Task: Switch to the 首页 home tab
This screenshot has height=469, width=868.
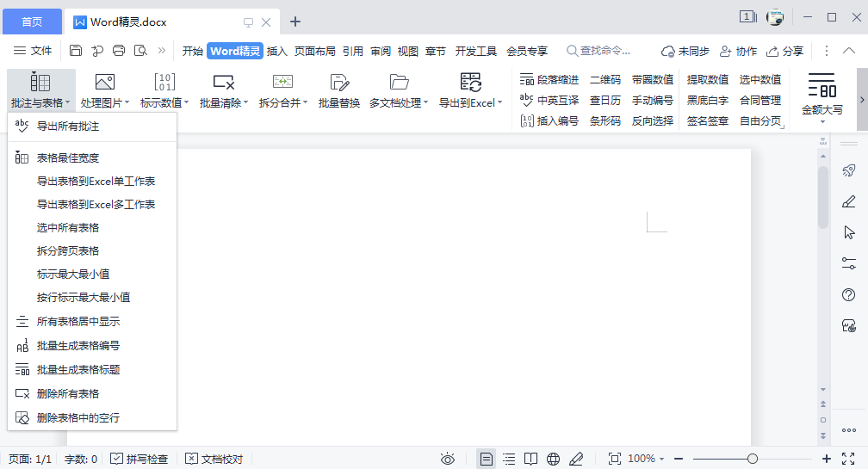Action: (x=32, y=22)
